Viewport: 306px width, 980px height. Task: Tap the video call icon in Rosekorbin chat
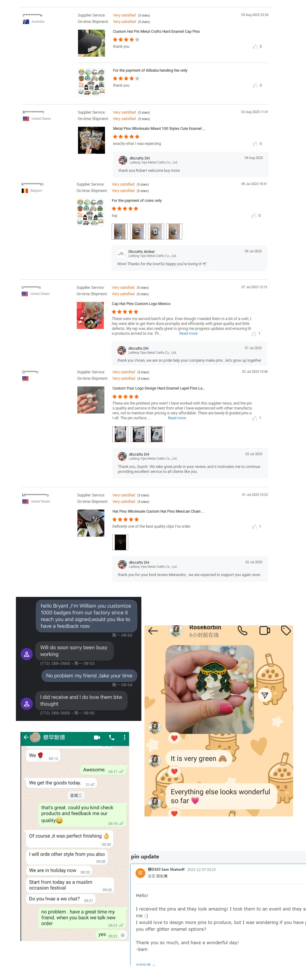pyautogui.click(x=265, y=631)
